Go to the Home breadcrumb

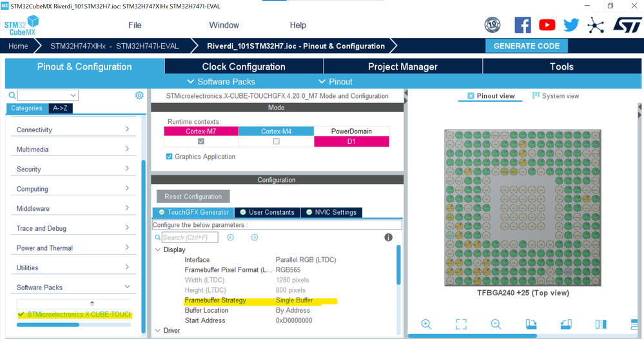click(18, 46)
